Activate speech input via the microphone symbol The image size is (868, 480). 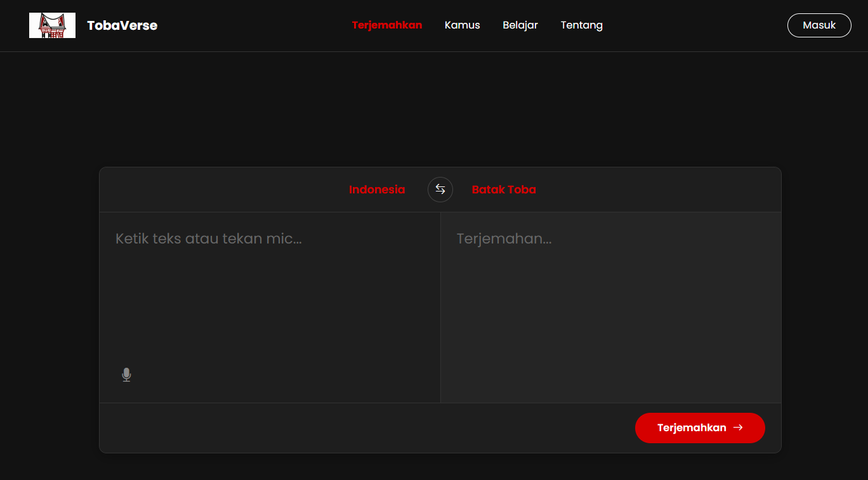click(126, 374)
